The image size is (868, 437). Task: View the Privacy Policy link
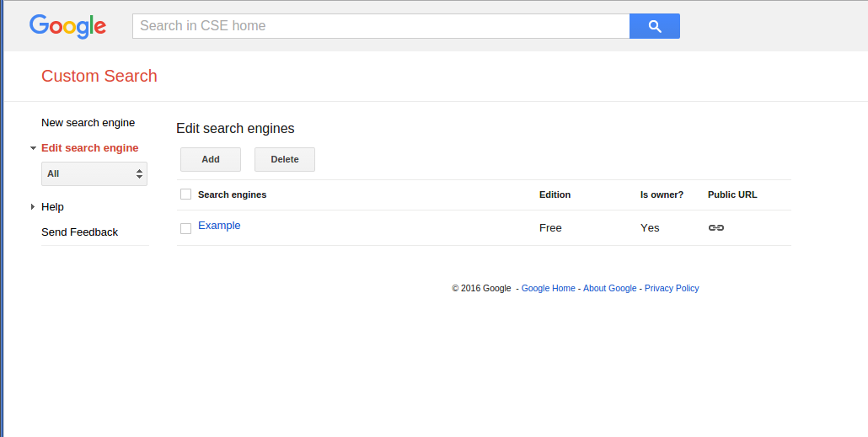pos(672,288)
